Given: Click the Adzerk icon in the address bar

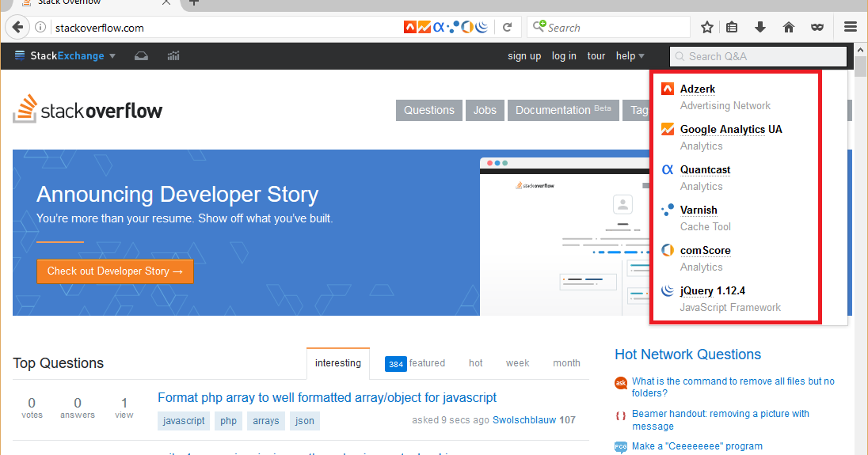Looking at the screenshot, I should [x=409, y=27].
